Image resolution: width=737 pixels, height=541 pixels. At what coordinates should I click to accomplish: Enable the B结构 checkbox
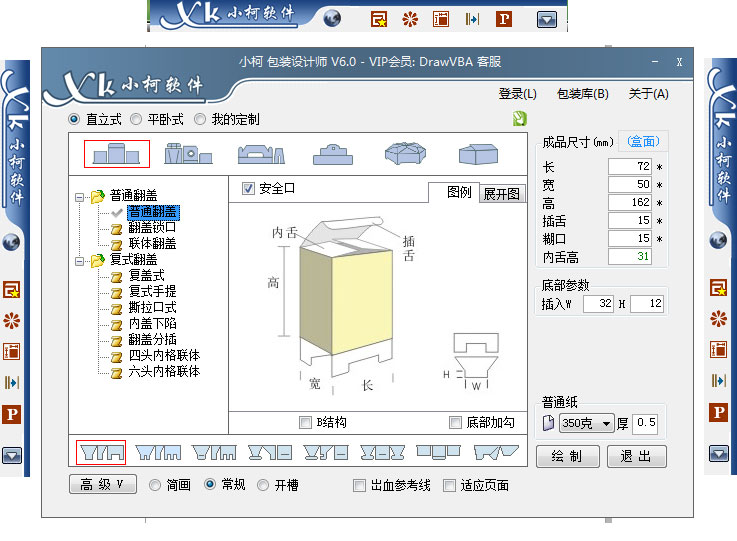click(x=306, y=423)
